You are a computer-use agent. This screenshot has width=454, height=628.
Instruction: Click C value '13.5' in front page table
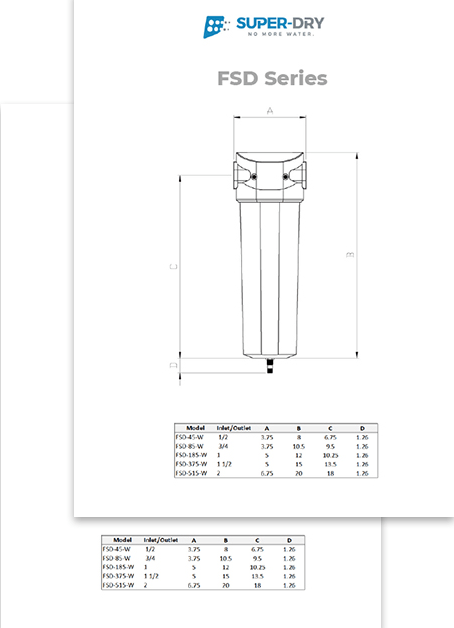[x=330, y=464]
